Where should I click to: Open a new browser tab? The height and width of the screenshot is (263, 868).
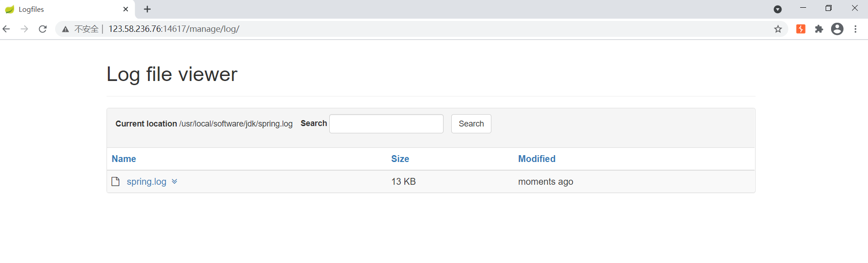(x=147, y=9)
